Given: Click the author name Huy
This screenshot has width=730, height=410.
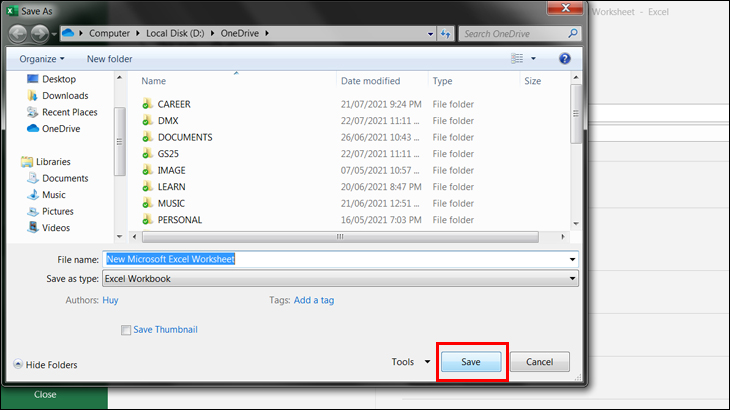Looking at the screenshot, I should [110, 300].
